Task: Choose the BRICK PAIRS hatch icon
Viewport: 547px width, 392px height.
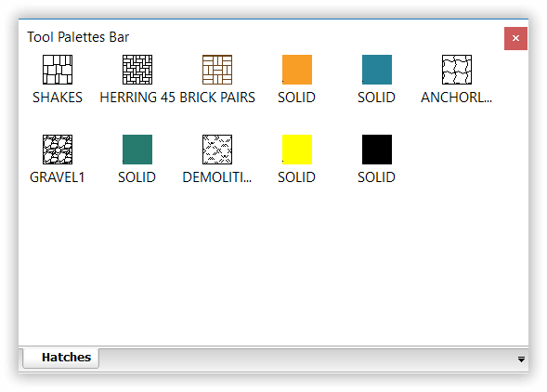Action: coord(217,70)
